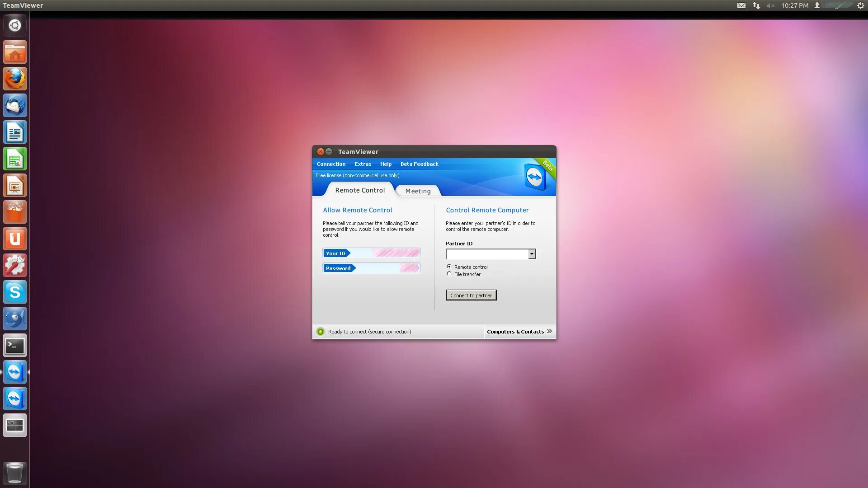Open the muted volume indicator
The image size is (868, 488).
(770, 5)
